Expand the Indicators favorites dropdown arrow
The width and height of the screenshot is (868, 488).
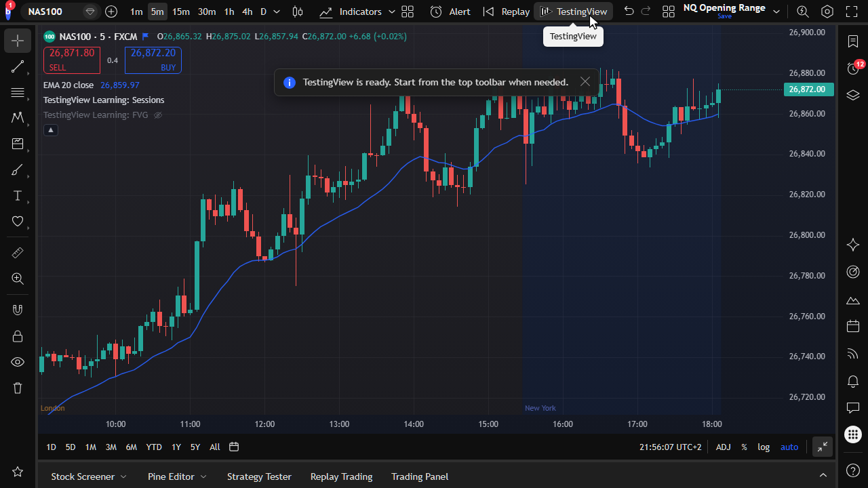pos(392,12)
